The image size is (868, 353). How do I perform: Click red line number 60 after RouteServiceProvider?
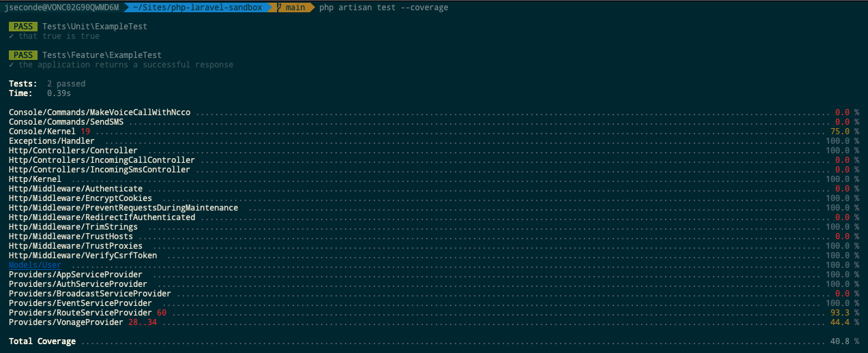click(162, 313)
